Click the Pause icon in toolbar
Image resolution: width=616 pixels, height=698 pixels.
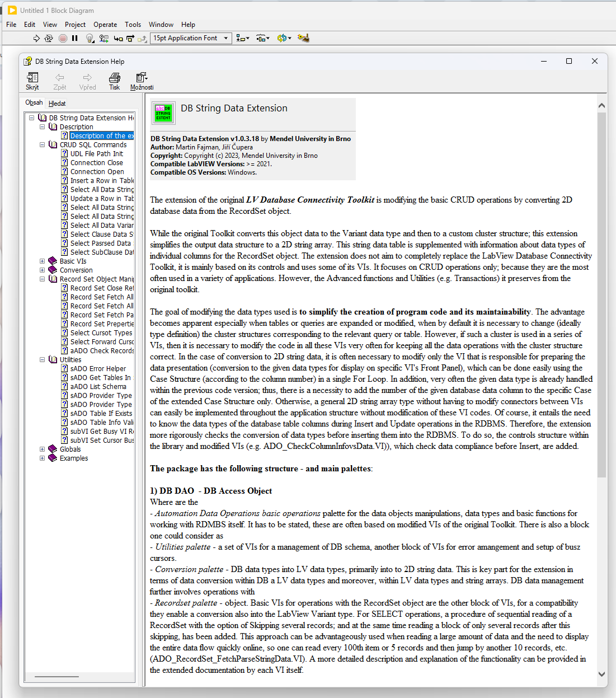[x=75, y=38]
